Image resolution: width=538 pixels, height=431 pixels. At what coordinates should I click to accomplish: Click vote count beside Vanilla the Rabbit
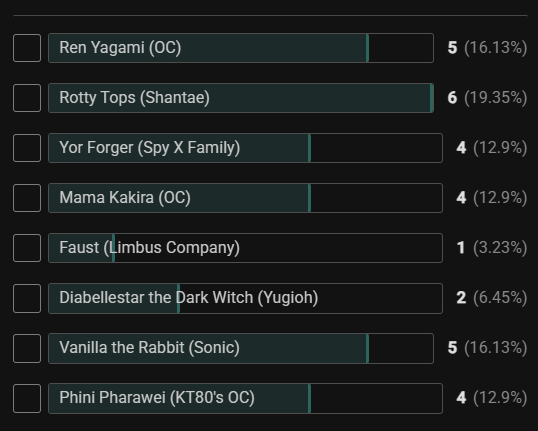[487, 348]
